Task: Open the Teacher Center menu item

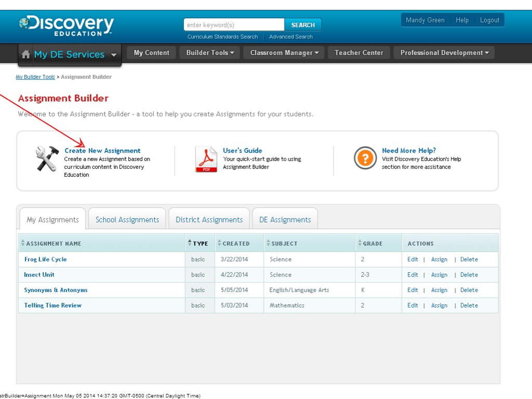Action: pyautogui.click(x=358, y=52)
